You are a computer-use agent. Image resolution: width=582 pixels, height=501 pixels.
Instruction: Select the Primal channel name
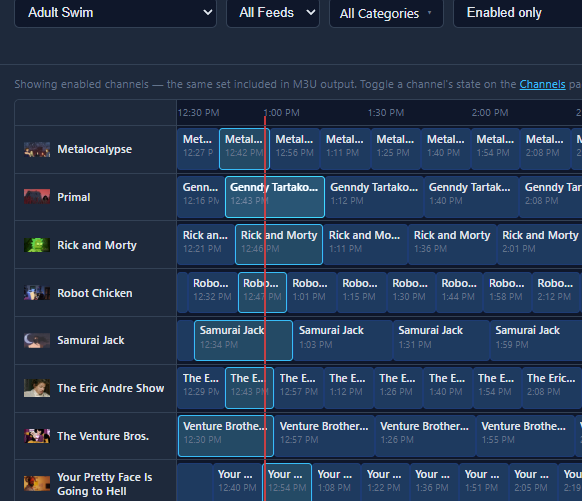tap(73, 197)
